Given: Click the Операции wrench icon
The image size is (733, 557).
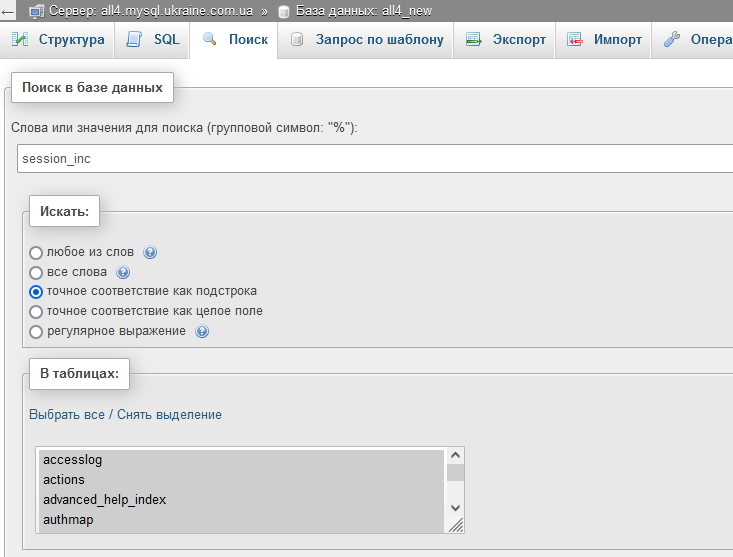Looking at the screenshot, I should click(x=672, y=39).
